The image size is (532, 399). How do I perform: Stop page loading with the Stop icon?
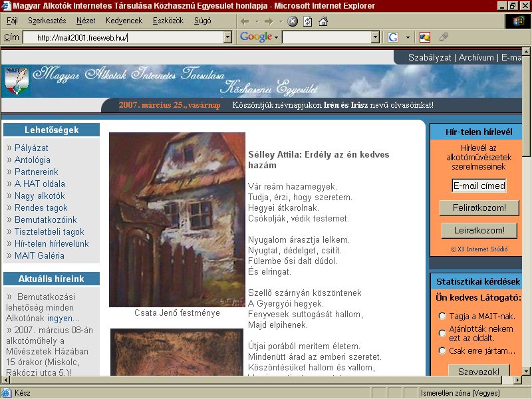click(x=293, y=21)
